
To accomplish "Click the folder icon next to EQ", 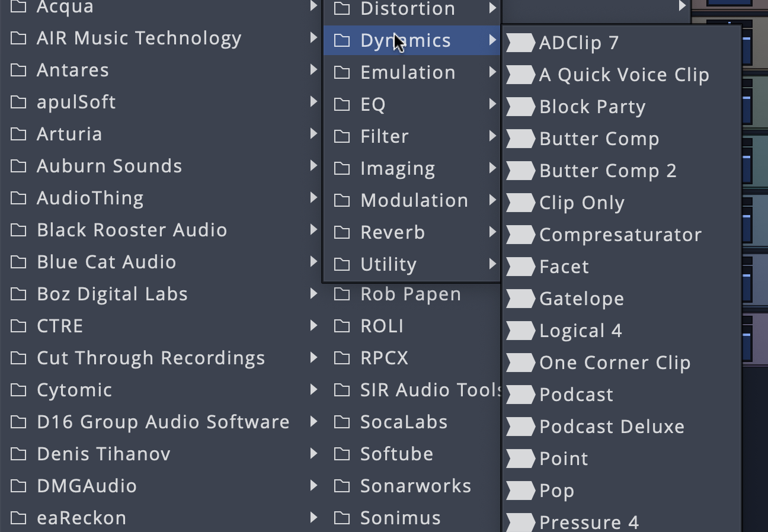I will [343, 104].
